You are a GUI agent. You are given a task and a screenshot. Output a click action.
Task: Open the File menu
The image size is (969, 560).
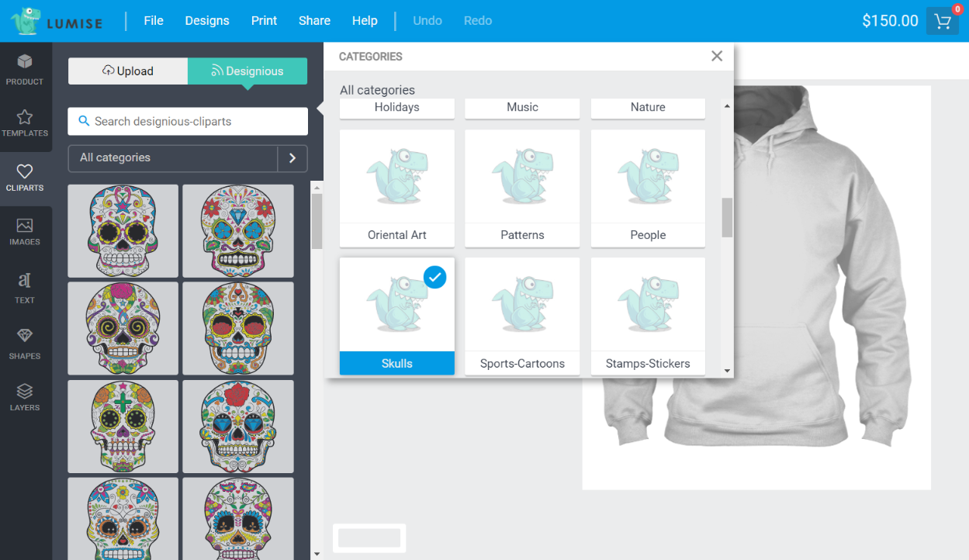(153, 20)
